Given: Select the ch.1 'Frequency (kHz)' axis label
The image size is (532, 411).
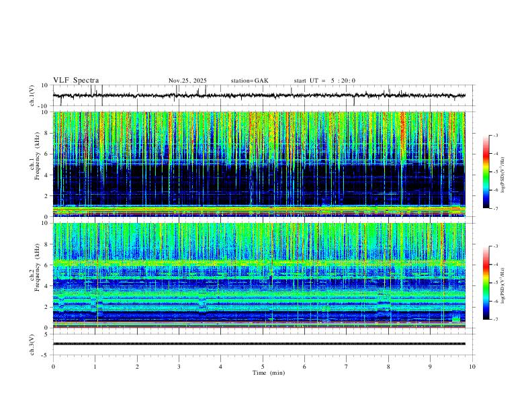Looking at the screenshot, I should coord(37,156).
